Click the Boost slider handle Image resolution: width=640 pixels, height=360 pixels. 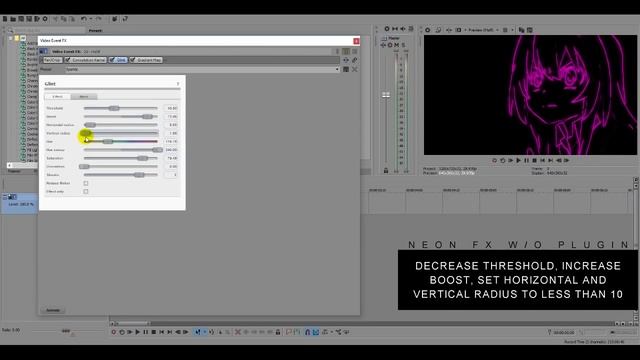(147, 117)
